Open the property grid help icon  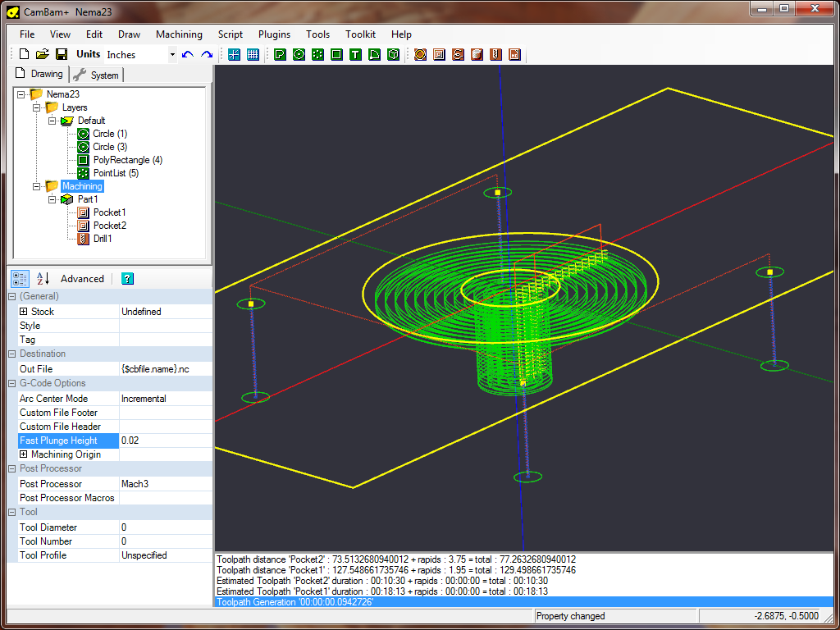pyautogui.click(x=127, y=279)
